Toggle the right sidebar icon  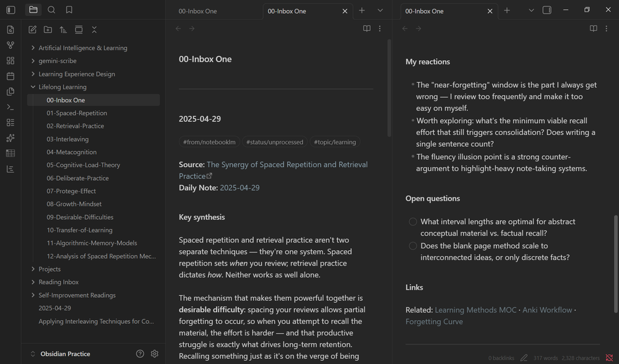(547, 11)
